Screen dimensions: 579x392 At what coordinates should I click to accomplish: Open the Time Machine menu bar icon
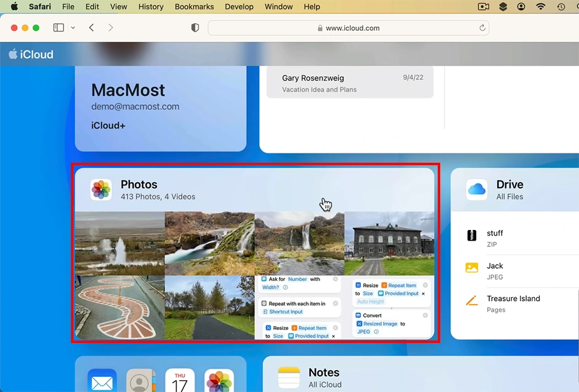(561, 7)
